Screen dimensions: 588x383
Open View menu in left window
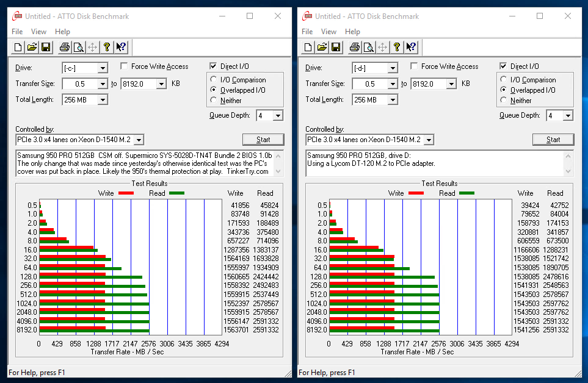38,32
